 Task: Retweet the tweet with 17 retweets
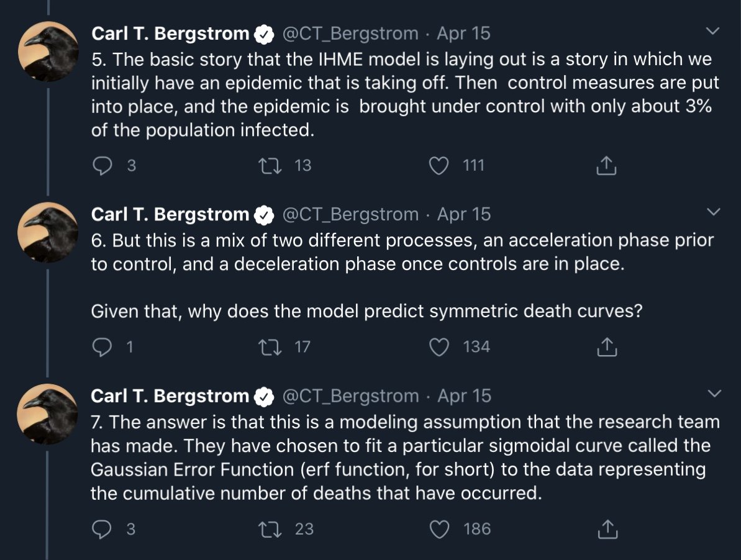[x=270, y=347]
